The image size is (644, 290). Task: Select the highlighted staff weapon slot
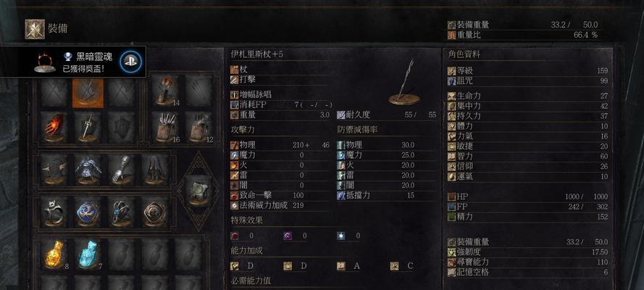click(88, 93)
